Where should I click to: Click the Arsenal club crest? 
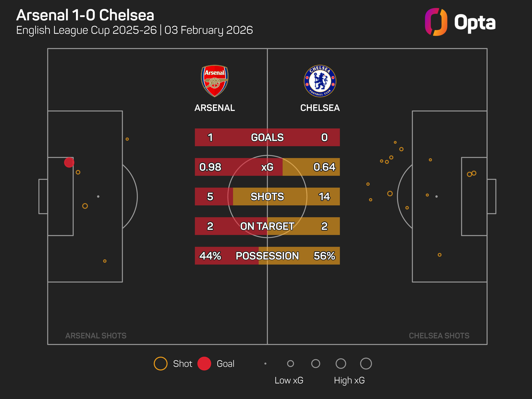click(x=215, y=81)
